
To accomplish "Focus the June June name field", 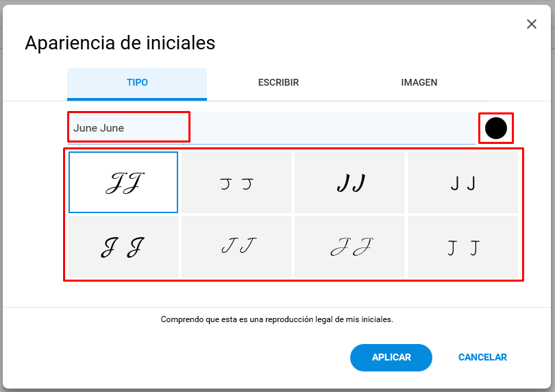I will 271,128.
